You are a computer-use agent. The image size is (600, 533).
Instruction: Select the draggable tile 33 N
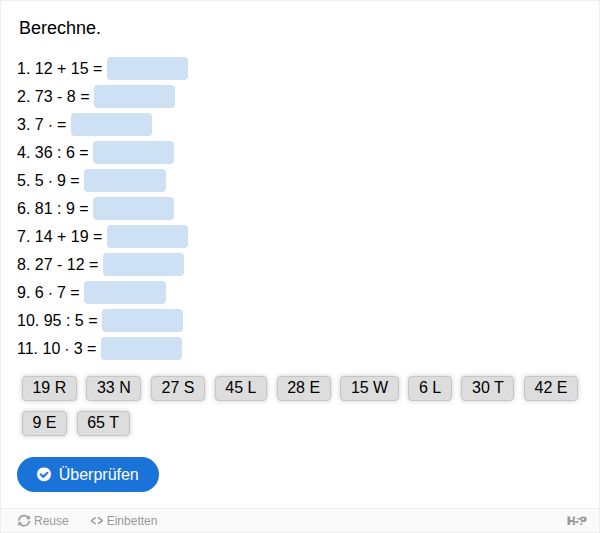(114, 388)
